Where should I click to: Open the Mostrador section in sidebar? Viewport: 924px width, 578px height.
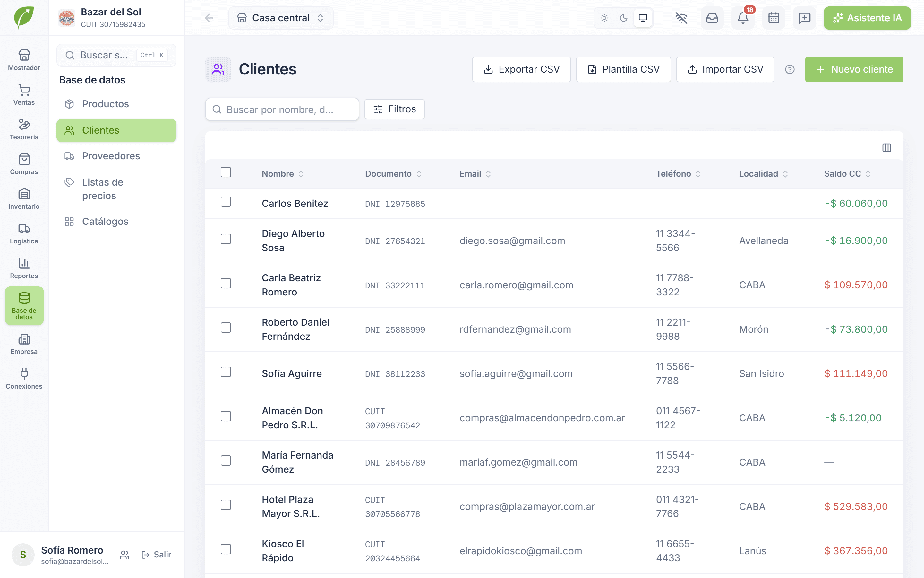point(24,60)
